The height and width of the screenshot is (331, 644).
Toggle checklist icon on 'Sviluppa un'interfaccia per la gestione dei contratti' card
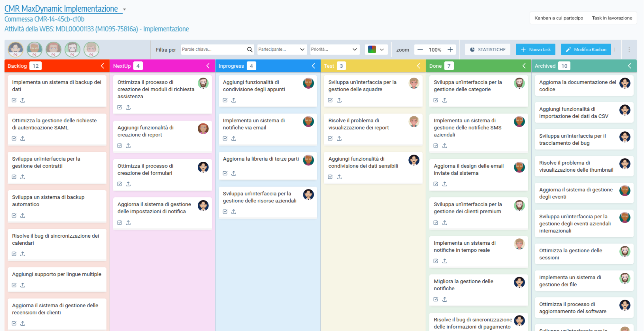[14, 177]
